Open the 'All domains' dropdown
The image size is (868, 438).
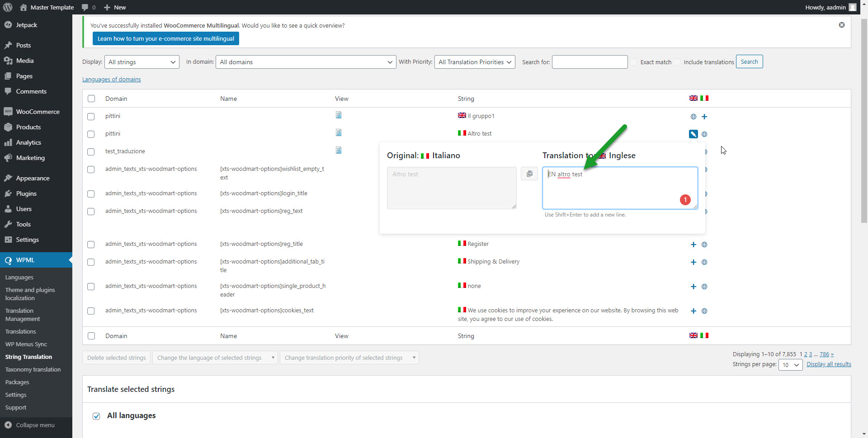coord(306,62)
